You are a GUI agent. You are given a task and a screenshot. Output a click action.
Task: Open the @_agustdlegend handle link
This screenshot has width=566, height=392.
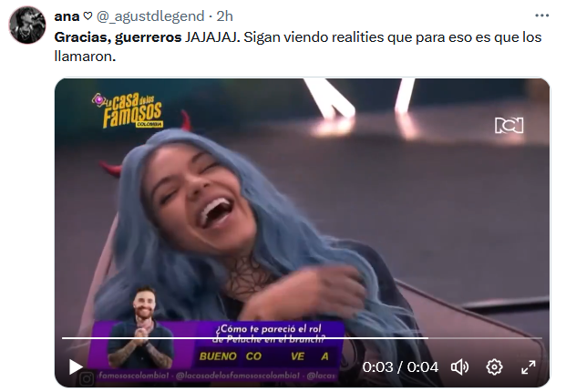point(150,16)
